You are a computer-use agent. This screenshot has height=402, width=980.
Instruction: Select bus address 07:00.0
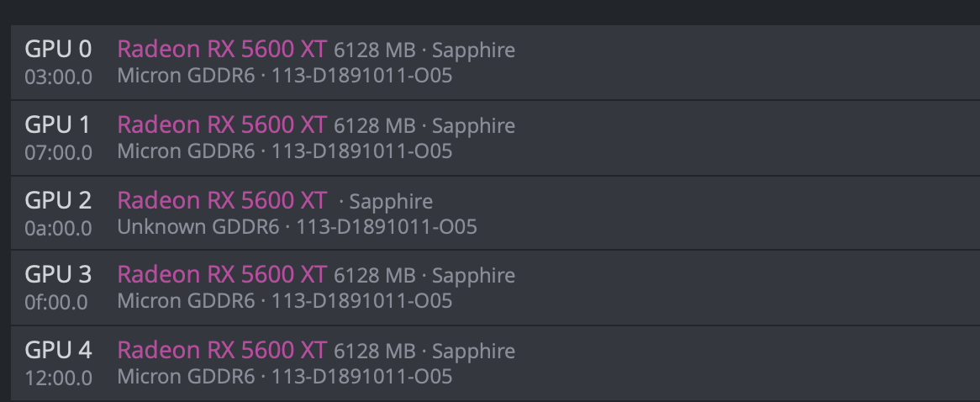58,152
